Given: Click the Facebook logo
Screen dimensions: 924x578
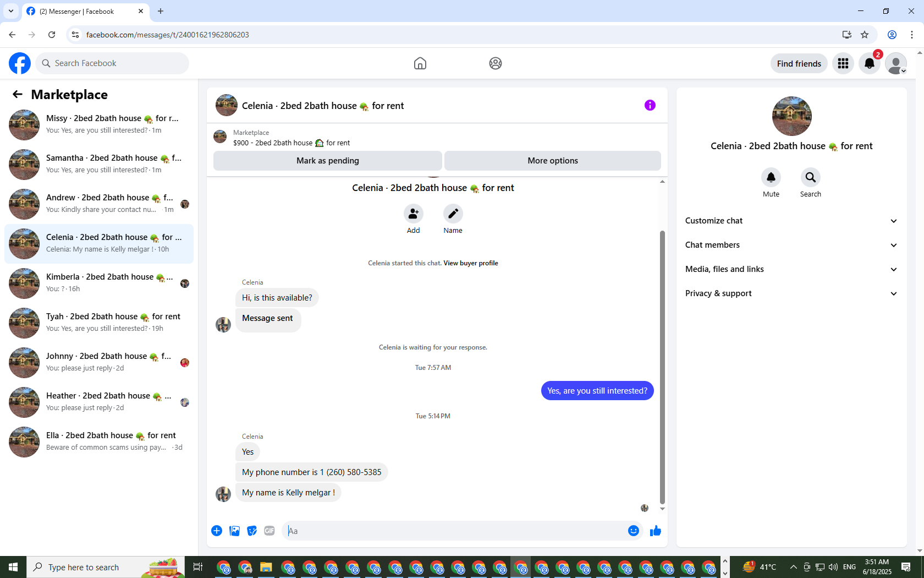Looking at the screenshot, I should pyautogui.click(x=20, y=63).
